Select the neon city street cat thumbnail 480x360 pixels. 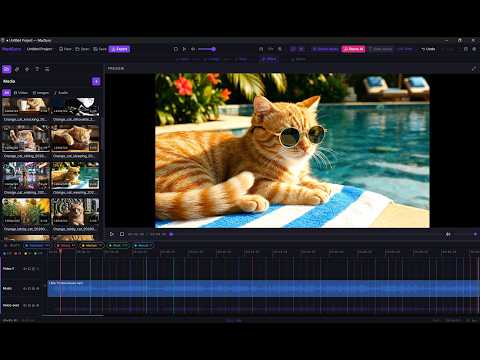(x=26, y=176)
